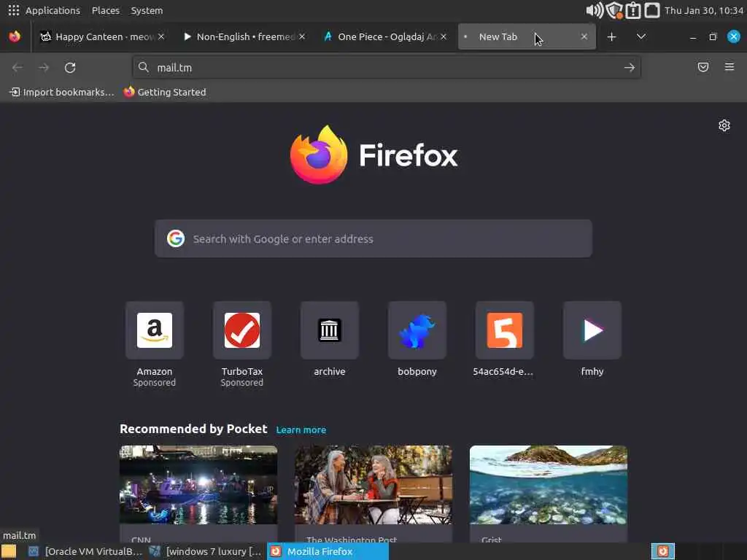Click the battery alert tray icon

[633, 10]
